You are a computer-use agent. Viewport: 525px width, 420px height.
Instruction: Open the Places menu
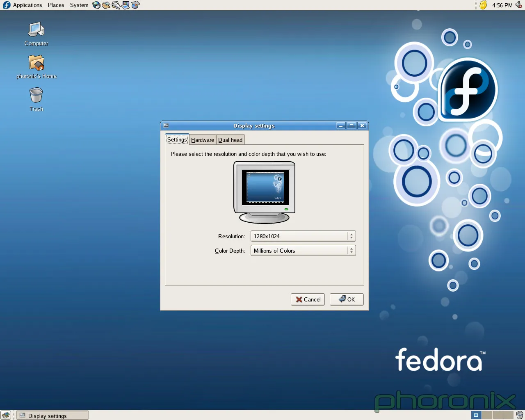pos(56,5)
